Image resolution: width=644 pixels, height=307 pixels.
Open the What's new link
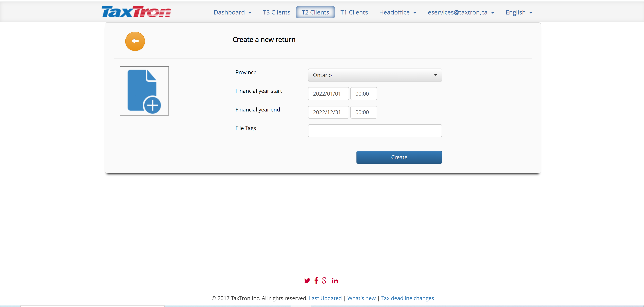pos(362,298)
